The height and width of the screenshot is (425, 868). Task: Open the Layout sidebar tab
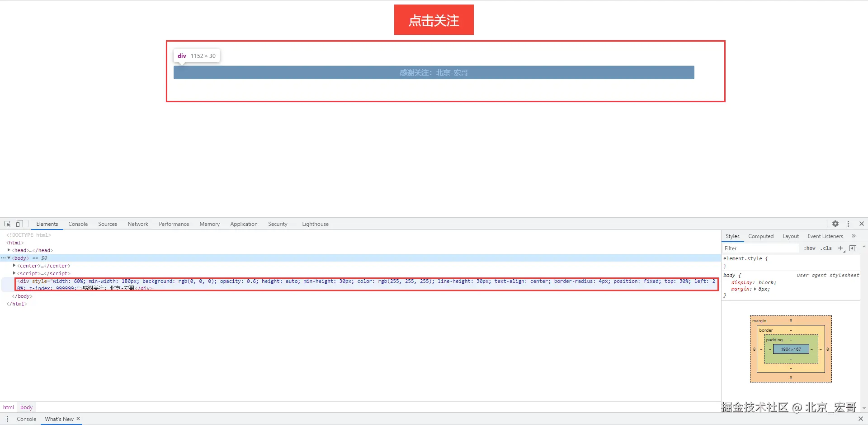point(791,236)
